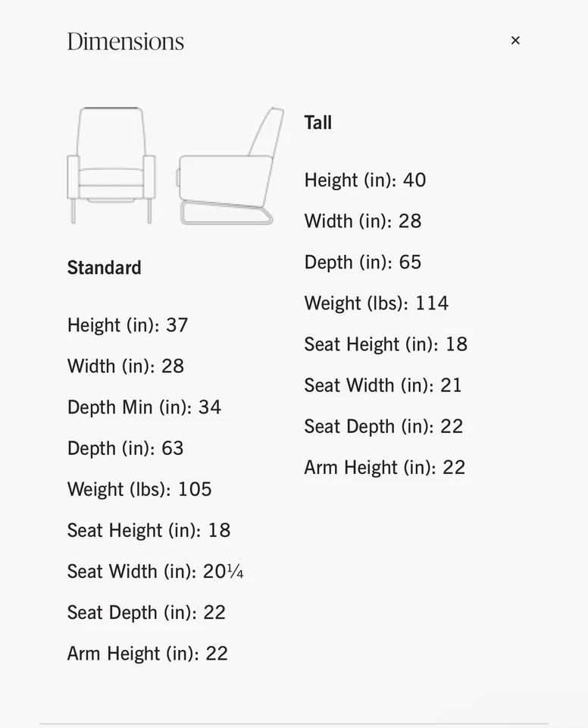Click Tall Arm Height (in): 22
588x728 pixels.
[384, 467]
